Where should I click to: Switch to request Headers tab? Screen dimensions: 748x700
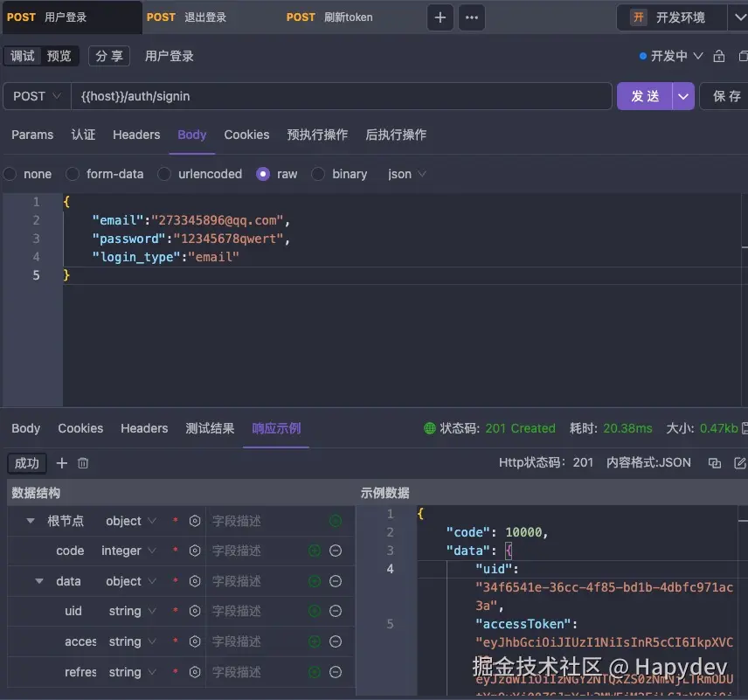(x=136, y=135)
